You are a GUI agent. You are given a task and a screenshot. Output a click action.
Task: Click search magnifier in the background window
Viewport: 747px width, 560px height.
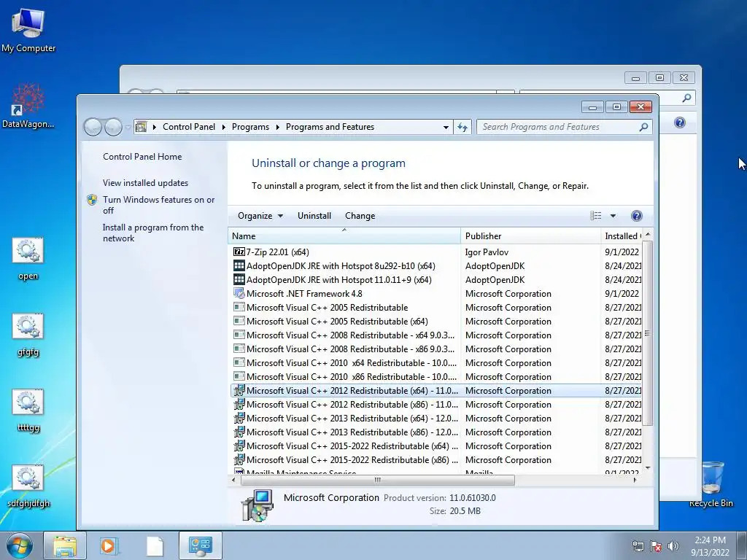point(686,98)
